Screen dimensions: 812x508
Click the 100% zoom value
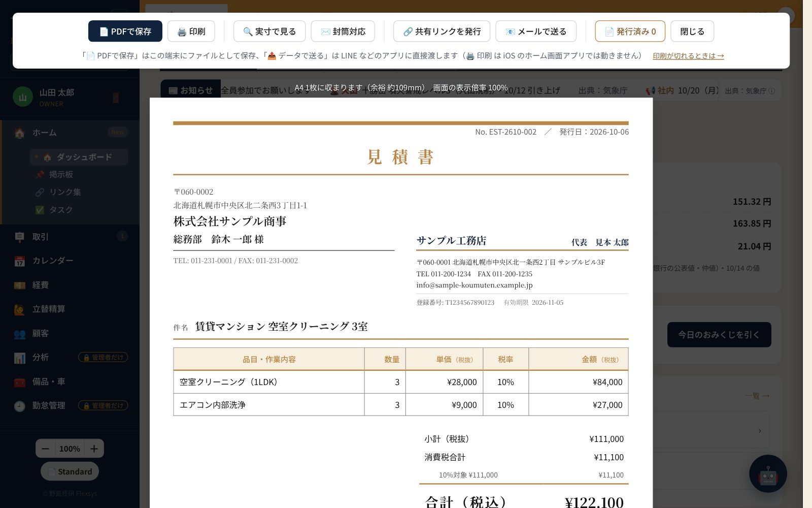point(70,449)
